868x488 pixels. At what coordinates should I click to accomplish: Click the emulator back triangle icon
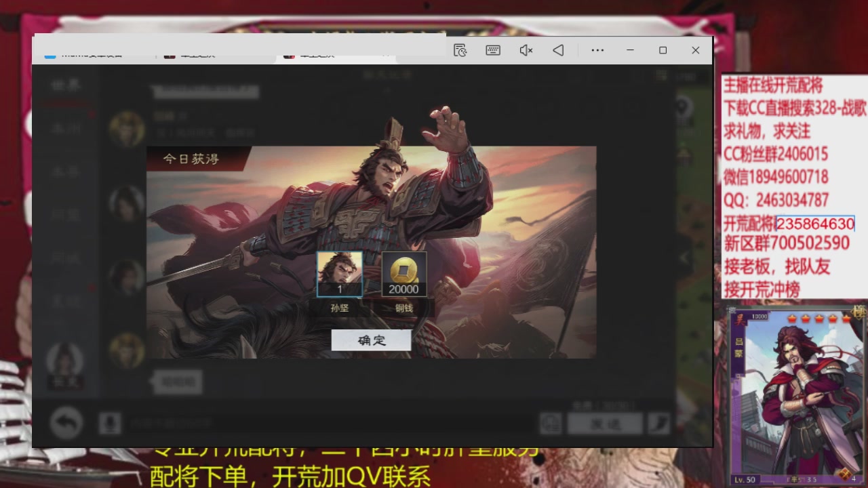point(558,50)
